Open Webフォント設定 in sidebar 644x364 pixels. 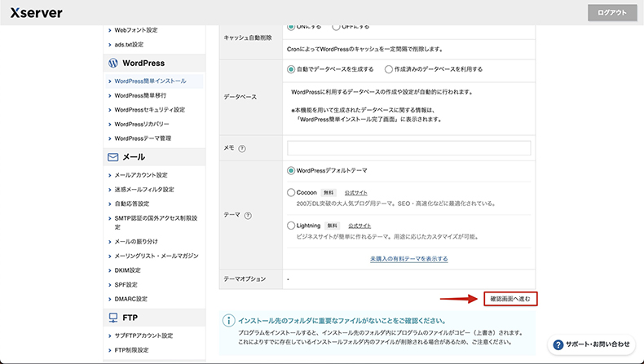point(135,30)
